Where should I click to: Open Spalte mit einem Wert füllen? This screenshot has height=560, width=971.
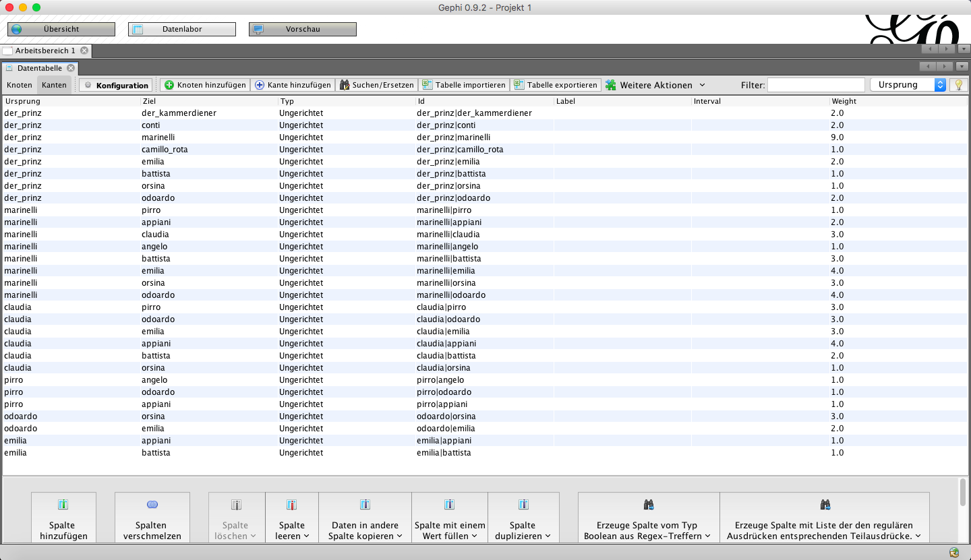pos(449,518)
